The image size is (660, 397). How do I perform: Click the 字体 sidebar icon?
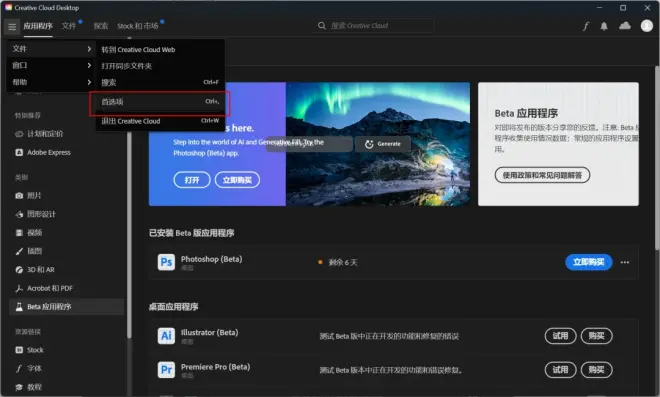(x=19, y=368)
